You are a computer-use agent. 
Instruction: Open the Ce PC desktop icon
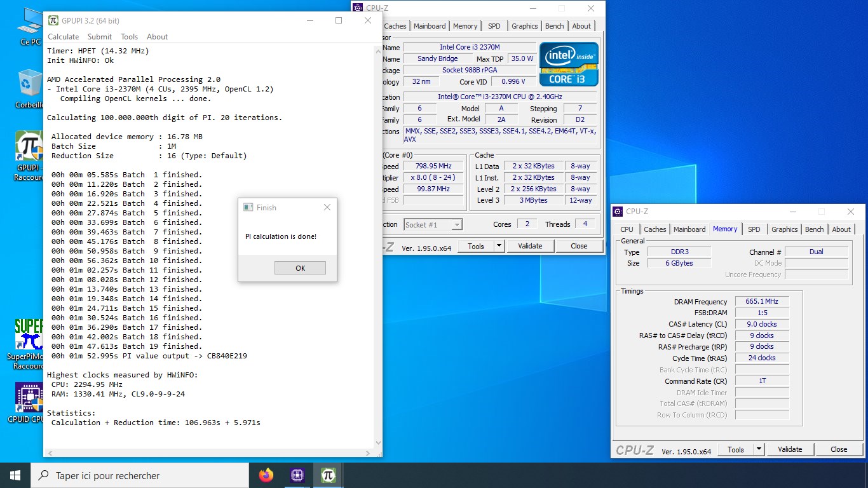pos(29,27)
